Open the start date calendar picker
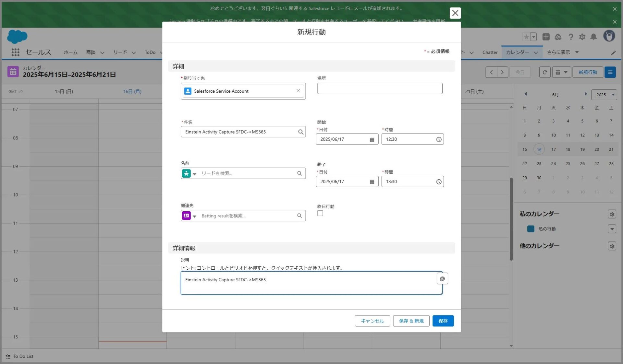 [x=372, y=139]
